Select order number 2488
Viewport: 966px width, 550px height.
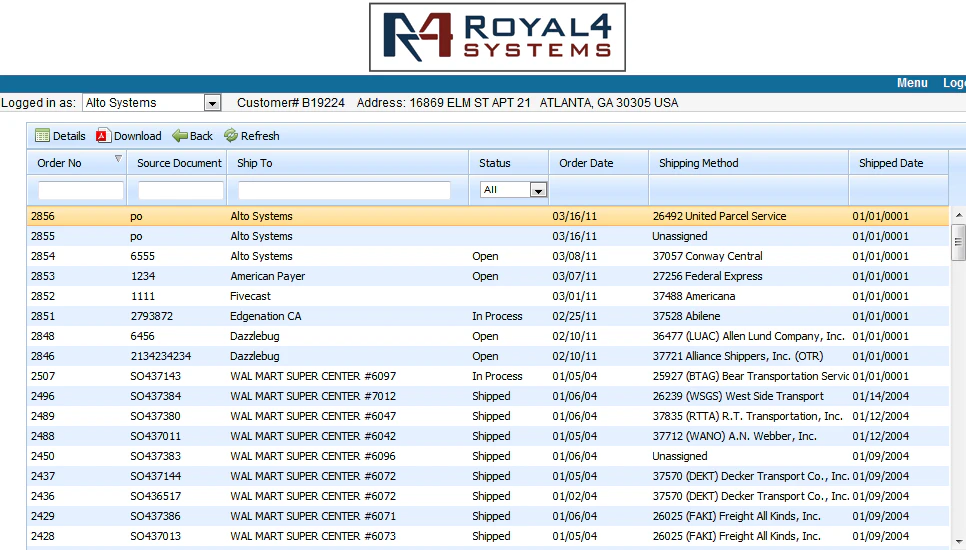[x=43, y=437]
